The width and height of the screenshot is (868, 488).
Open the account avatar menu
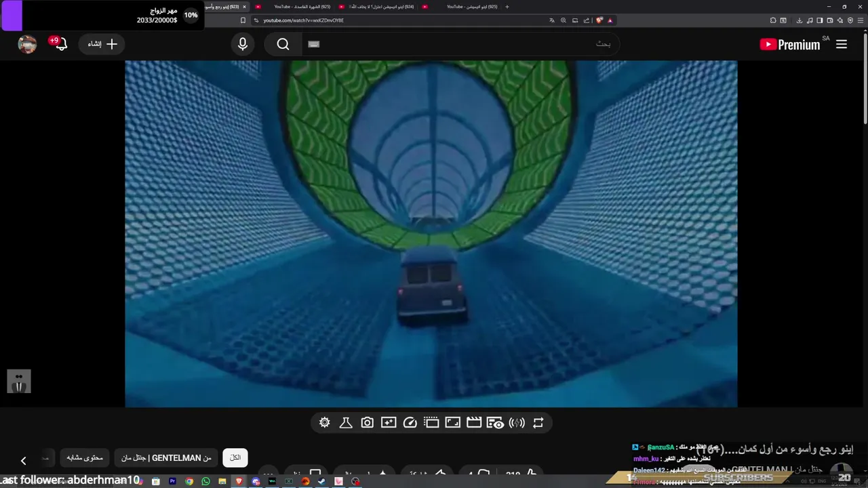point(27,44)
